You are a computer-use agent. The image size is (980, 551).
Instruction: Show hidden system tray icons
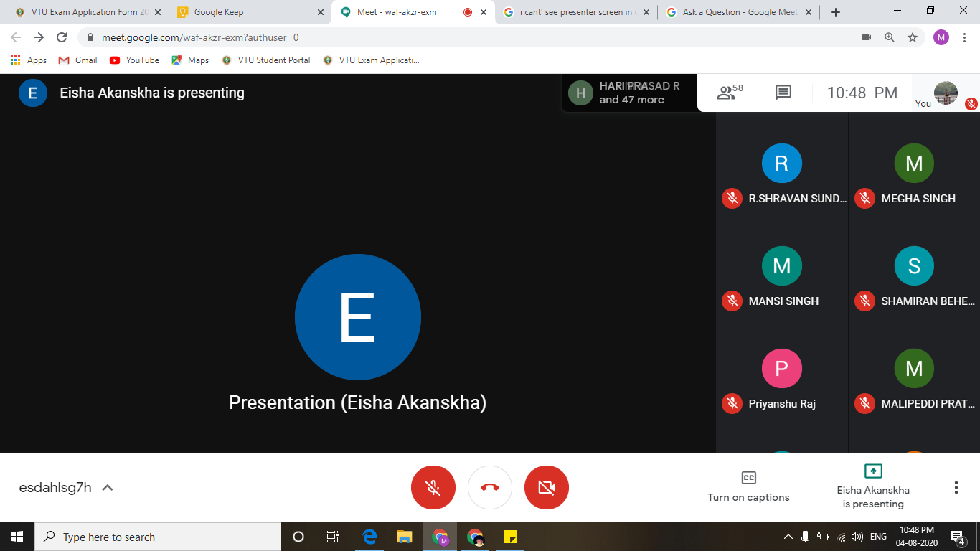[x=788, y=537]
